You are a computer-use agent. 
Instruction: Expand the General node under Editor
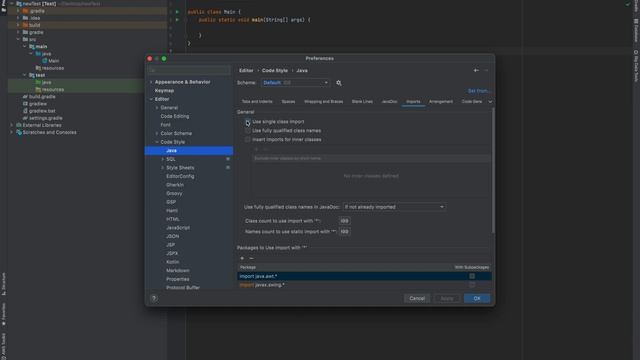[x=157, y=108]
